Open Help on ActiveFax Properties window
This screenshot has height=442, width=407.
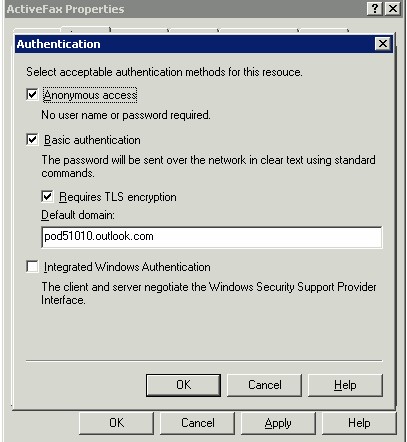[x=359, y=423]
